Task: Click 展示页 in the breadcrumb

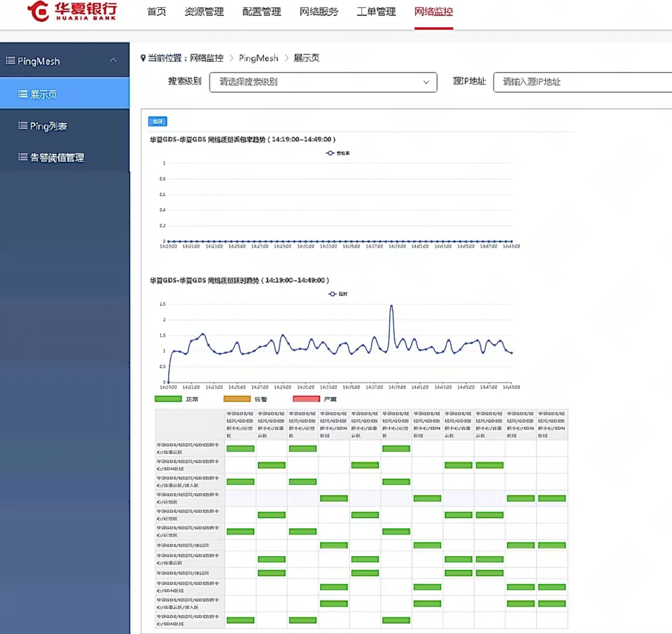Action: (306, 58)
